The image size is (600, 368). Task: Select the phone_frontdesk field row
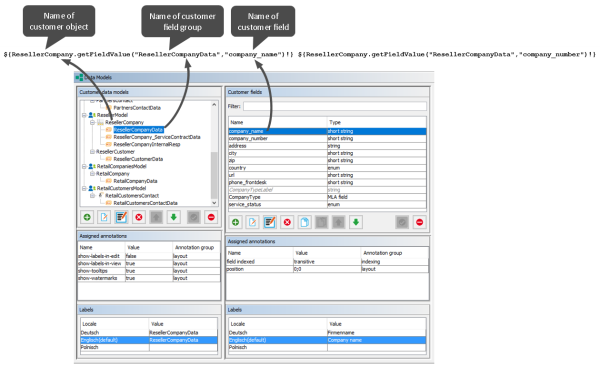(x=327, y=182)
